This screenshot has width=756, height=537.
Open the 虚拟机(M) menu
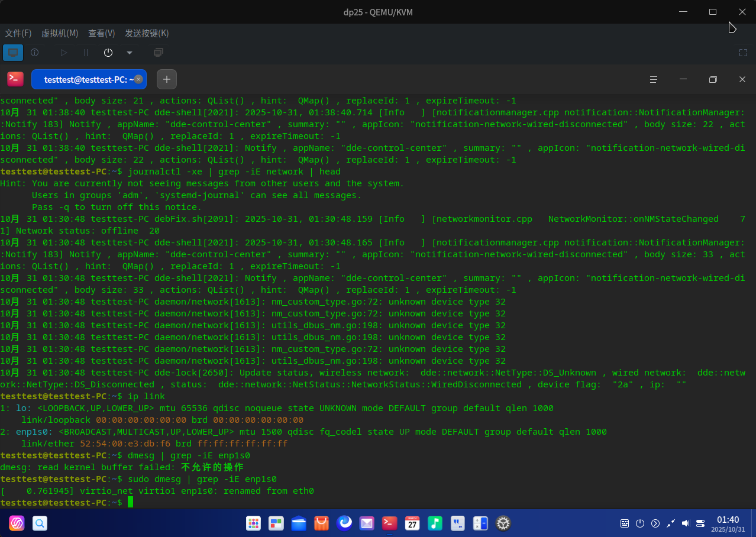(x=60, y=34)
